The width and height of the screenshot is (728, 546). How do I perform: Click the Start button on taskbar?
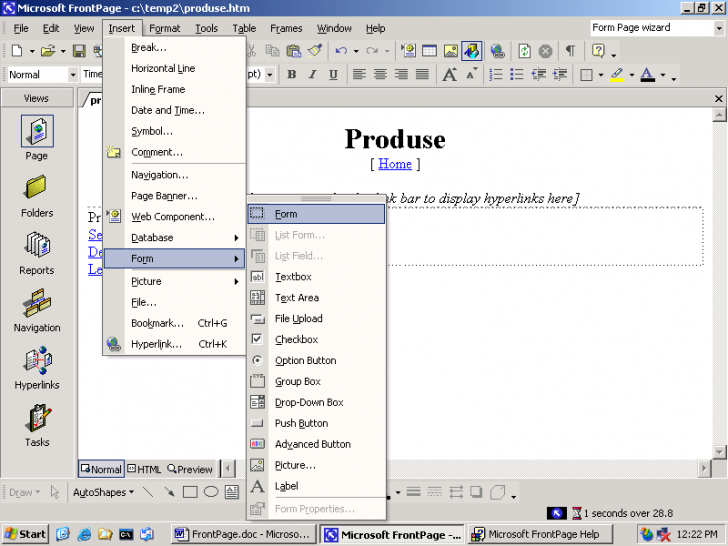tap(26, 534)
